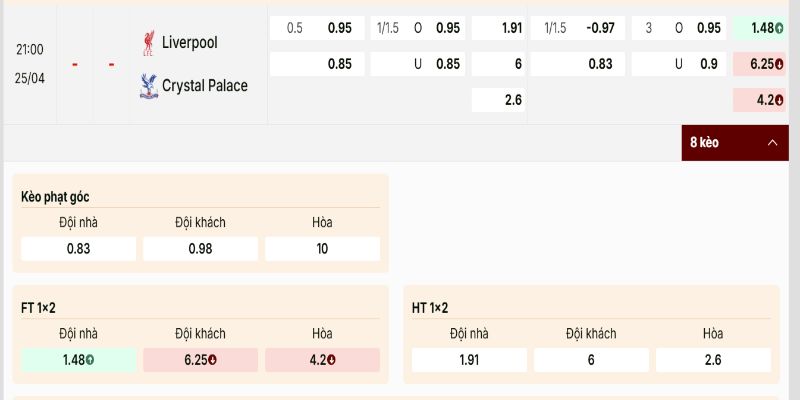Open the Crystal Palace team name link

[x=204, y=86]
